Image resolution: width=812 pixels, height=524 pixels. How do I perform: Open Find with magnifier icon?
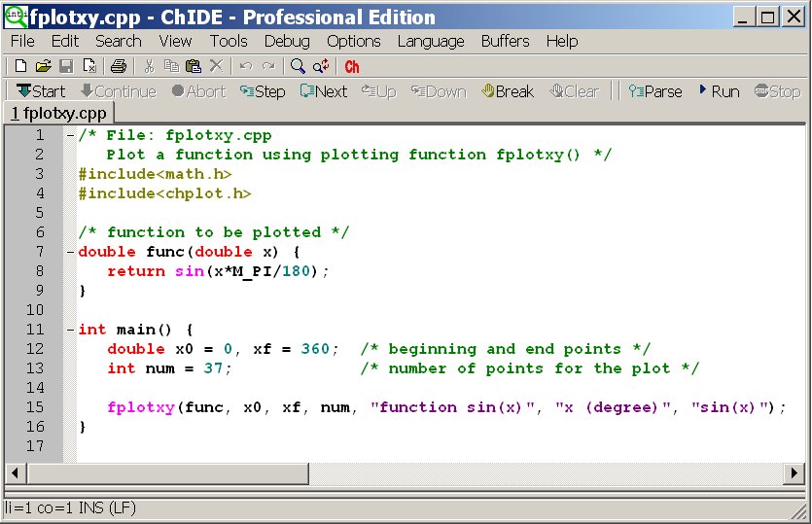pos(298,66)
